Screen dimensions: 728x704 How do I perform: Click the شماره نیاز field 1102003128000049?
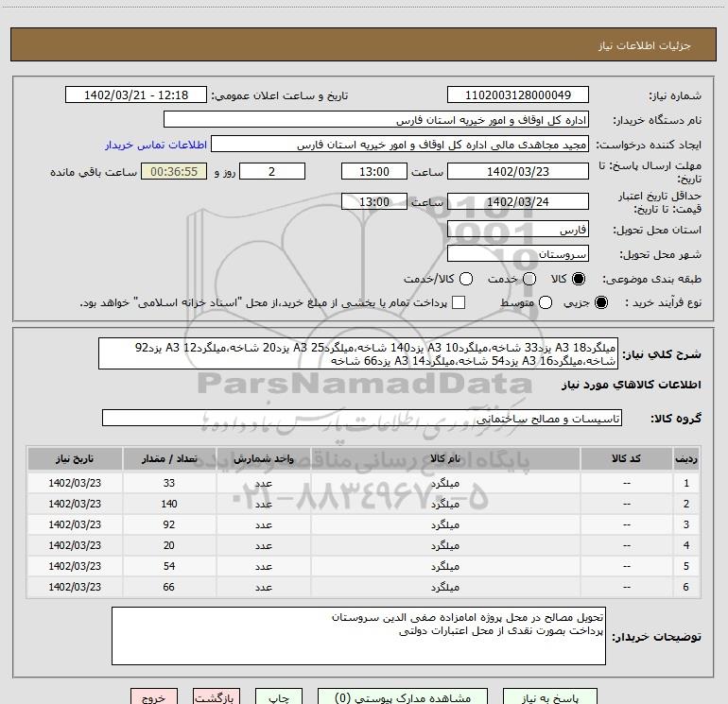coord(518,95)
